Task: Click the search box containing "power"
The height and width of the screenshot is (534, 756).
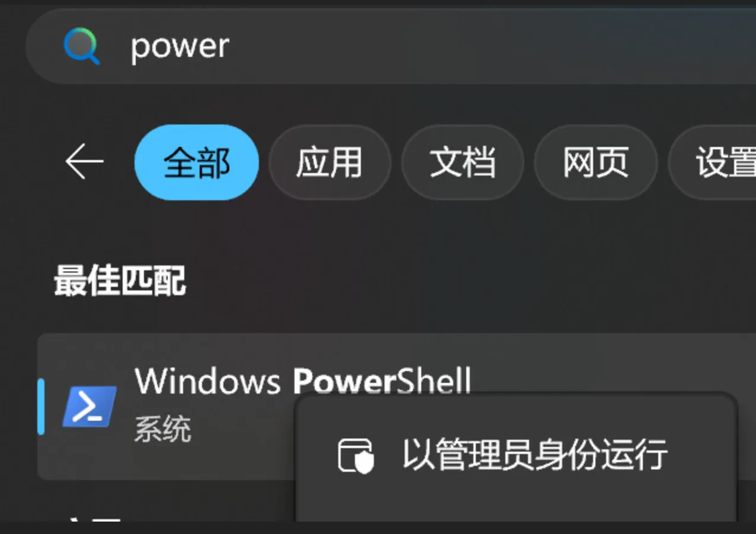Action: 391,46
